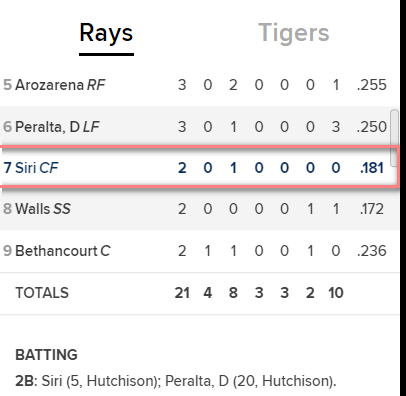Click the highlighted Siri CF player name
The width and height of the screenshot is (406, 396).
click(37, 168)
